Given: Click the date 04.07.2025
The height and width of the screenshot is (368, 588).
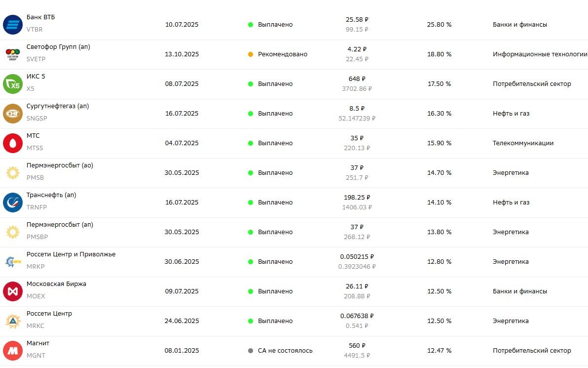Looking at the screenshot, I should 182,143.
